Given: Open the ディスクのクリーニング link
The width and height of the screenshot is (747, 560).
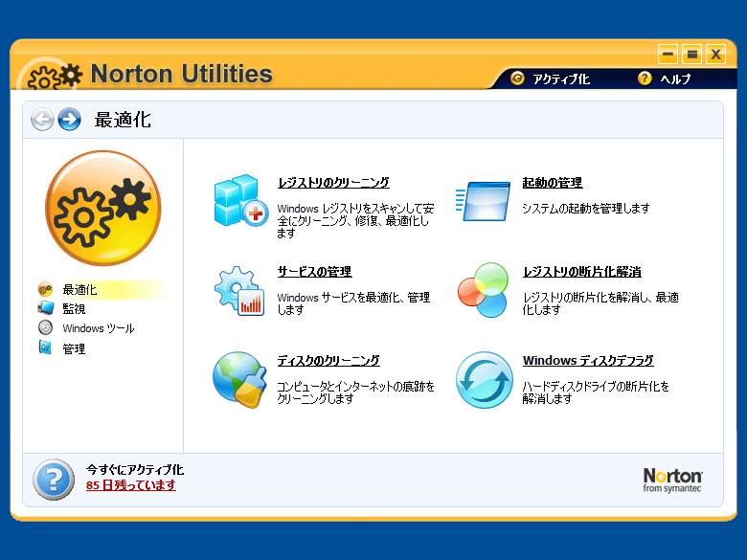Looking at the screenshot, I should click(x=328, y=361).
